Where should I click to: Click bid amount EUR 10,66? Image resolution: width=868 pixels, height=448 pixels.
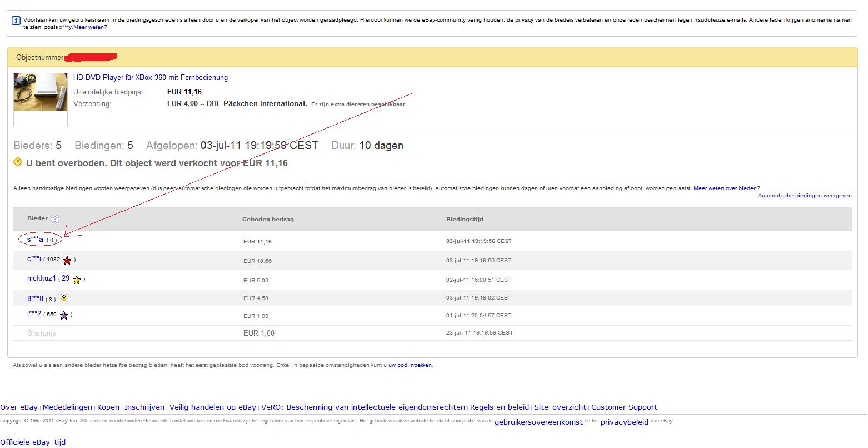pyautogui.click(x=257, y=261)
